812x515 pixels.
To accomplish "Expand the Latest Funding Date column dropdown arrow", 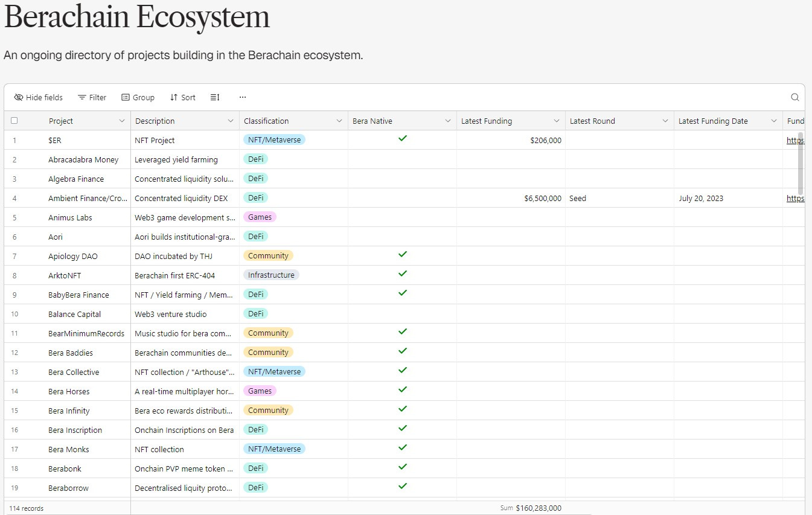I will click(x=774, y=121).
